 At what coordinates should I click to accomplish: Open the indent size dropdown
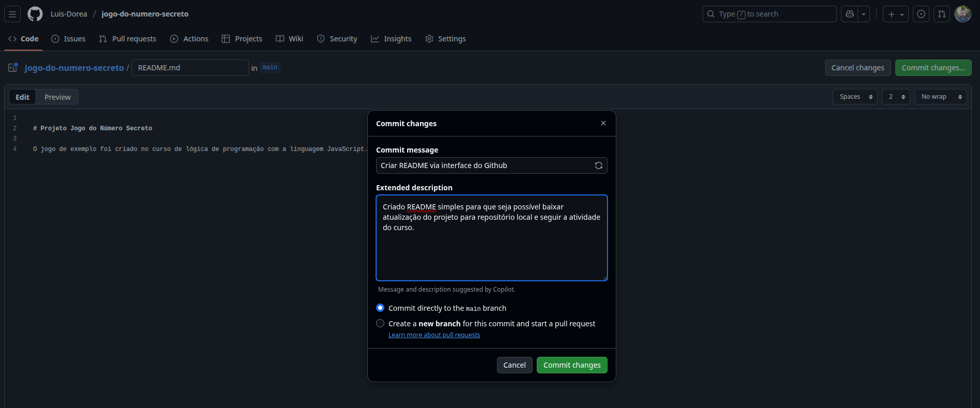pos(896,97)
